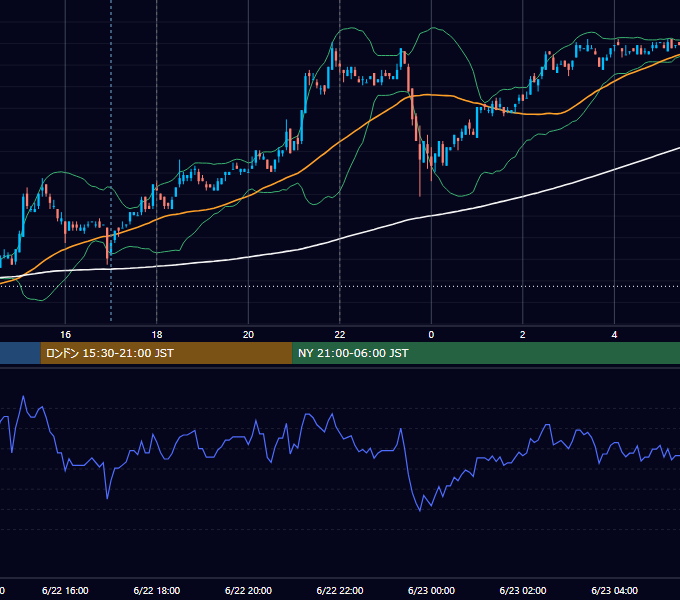
Task: Click the 6/22 22:00 label on the indicator axis
Action: (x=340, y=590)
